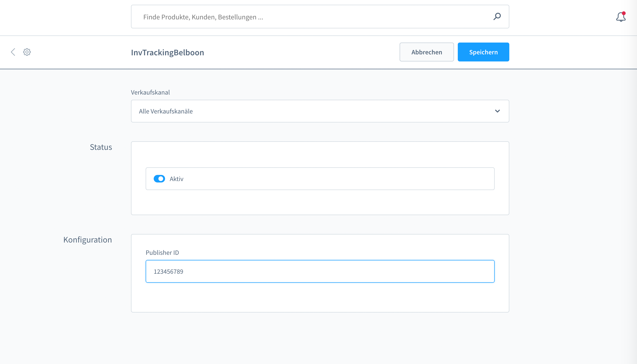Click the Publisher ID label
The image size is (637, 364).
(162, 253)
